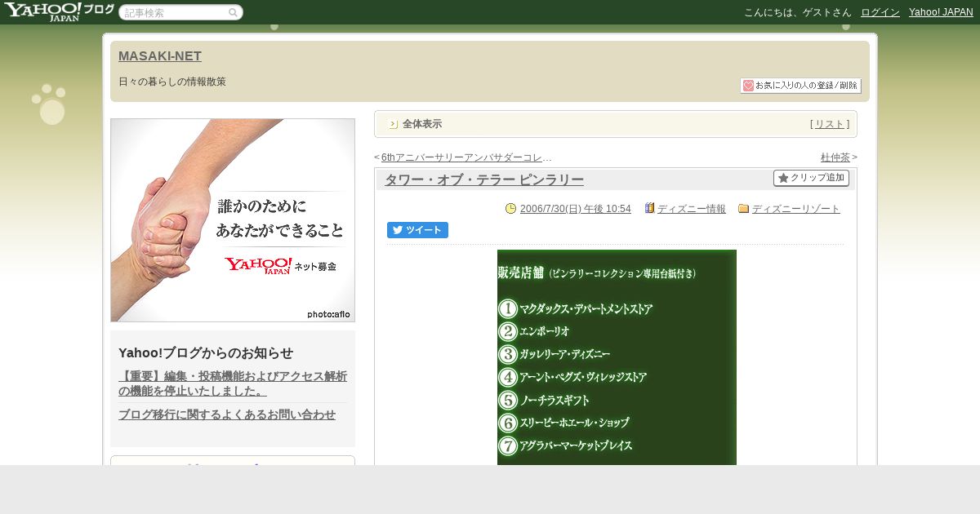Switch to the リスト view
980x514 pixels.
click(830, 124)
